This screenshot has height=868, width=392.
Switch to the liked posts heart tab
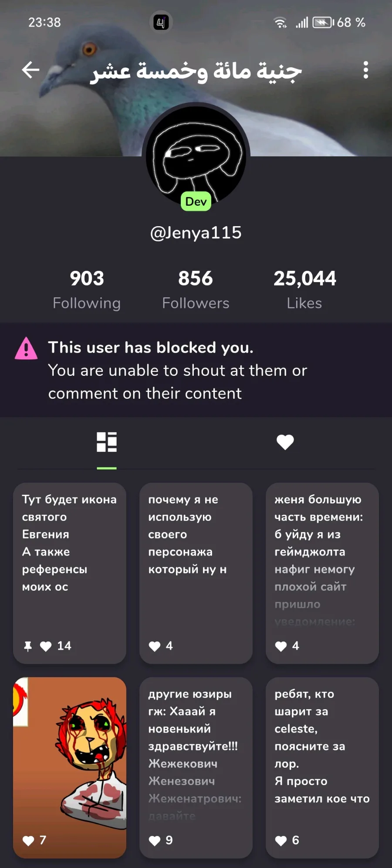pos(285,442)
